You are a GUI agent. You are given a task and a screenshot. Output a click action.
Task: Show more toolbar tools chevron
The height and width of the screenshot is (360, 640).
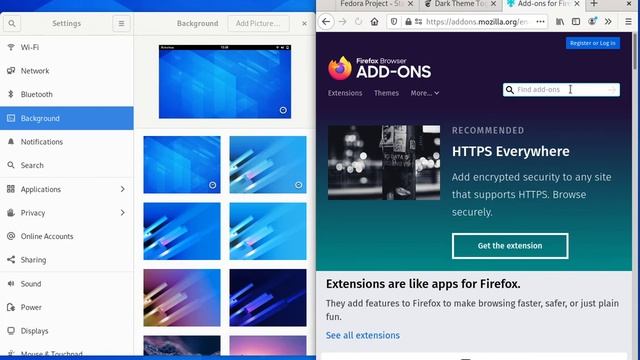(608, 22)
